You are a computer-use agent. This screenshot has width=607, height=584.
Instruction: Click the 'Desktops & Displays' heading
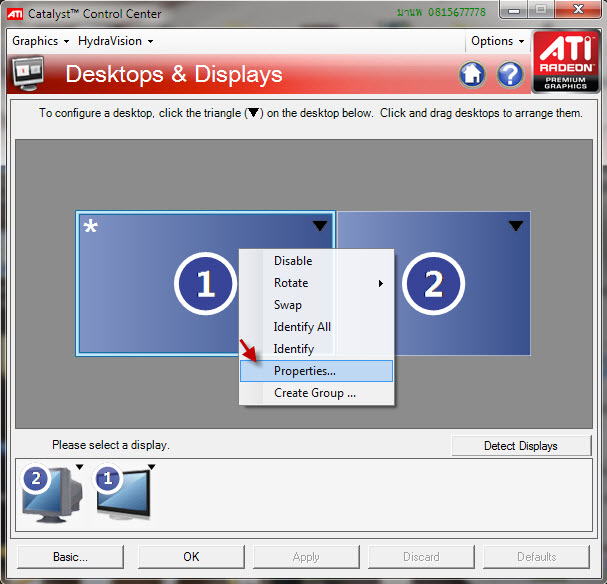click(174, 74)
